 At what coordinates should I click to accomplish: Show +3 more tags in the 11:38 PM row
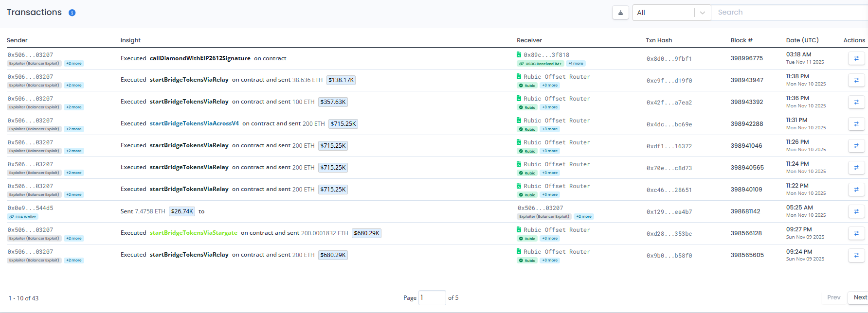pyautogui.click(x=550, y=86)
